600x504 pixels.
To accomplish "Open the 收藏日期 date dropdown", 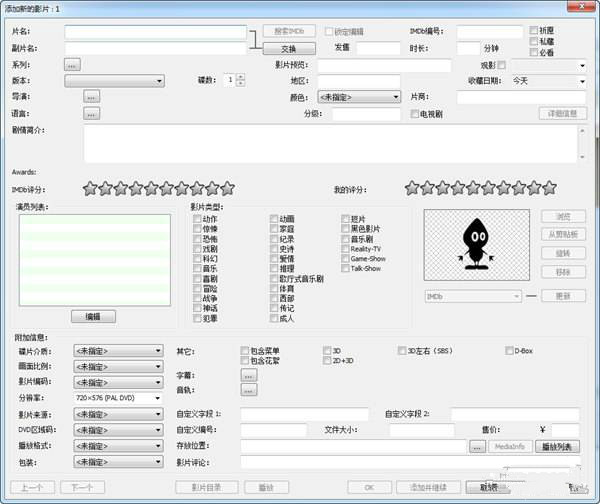I will 582,81.
